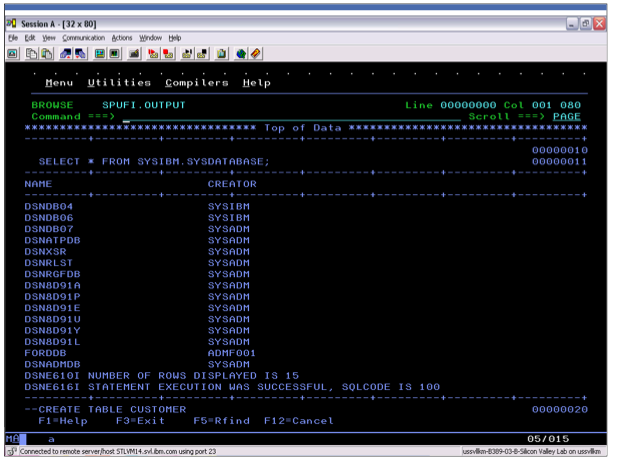
Task: Select the ISPF Menu action bar item
Action: point(59,83)
